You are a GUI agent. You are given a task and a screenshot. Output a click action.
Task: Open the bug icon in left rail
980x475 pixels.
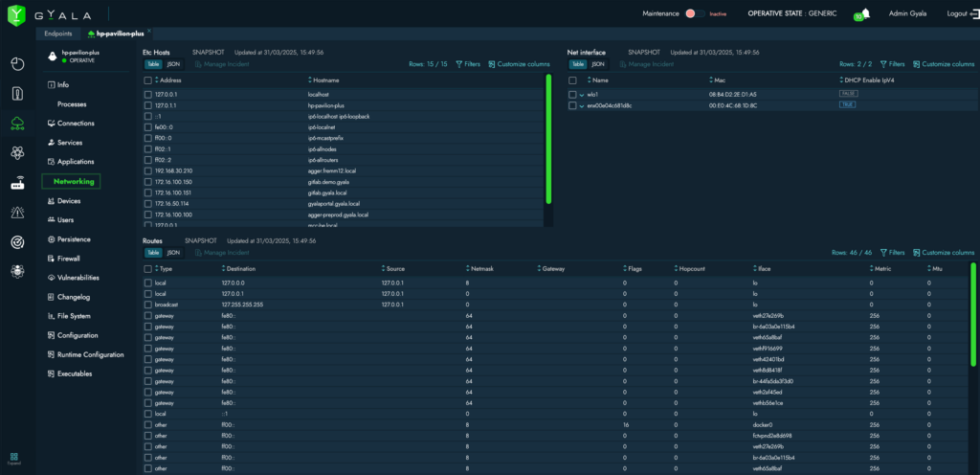pos(17,272)
